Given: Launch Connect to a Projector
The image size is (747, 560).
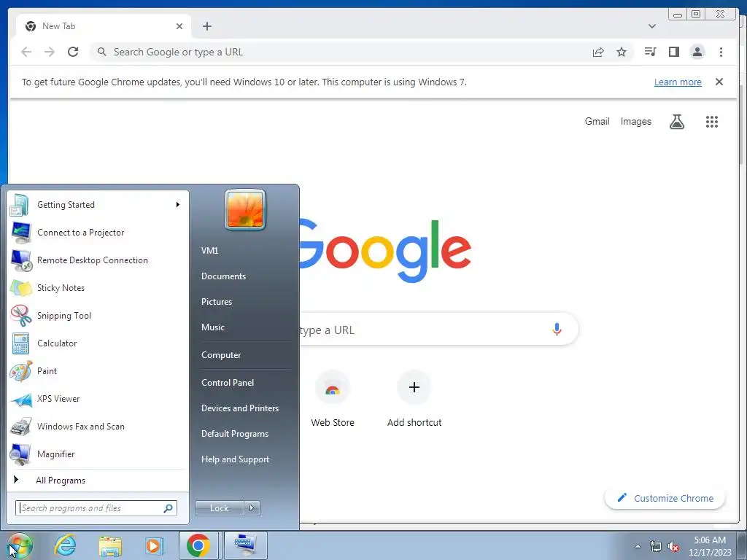Looking at the screenshot, I should click(x=98, y=233).
